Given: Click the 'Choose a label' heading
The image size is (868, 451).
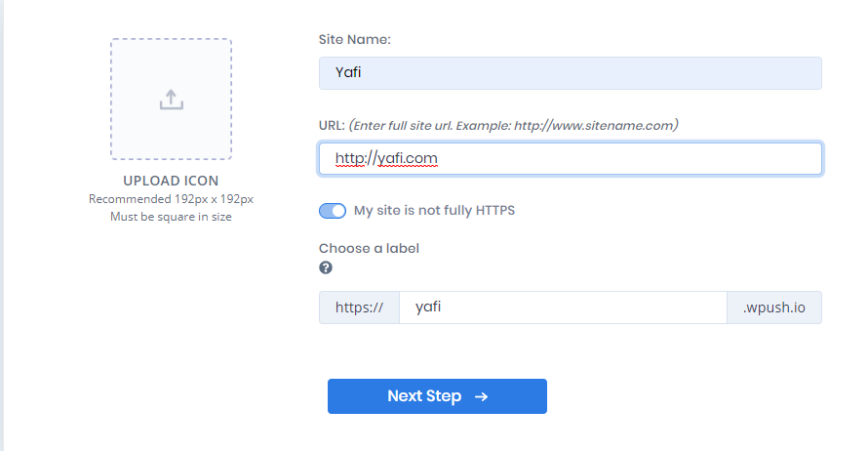Looking at the screenshot, I should point(369,248).
